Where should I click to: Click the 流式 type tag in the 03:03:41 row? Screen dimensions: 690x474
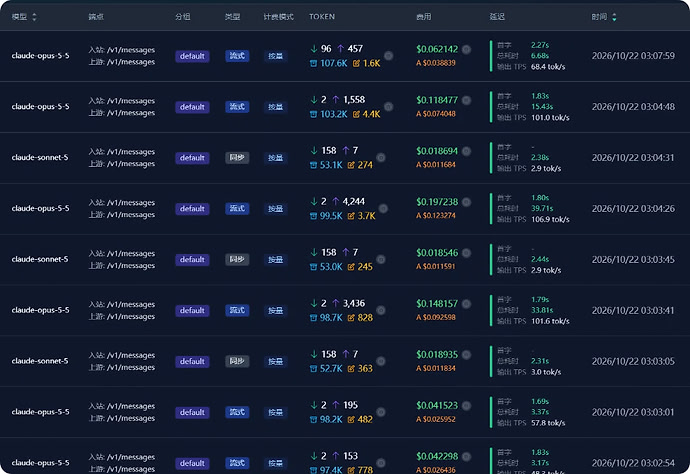pos(237,310)
